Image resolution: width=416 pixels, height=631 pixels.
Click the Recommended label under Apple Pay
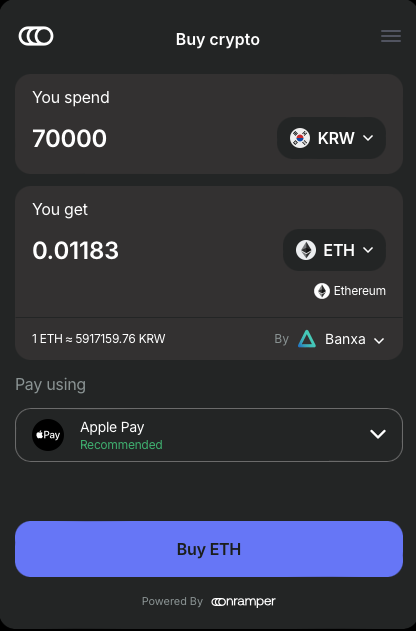coord(121,445)
